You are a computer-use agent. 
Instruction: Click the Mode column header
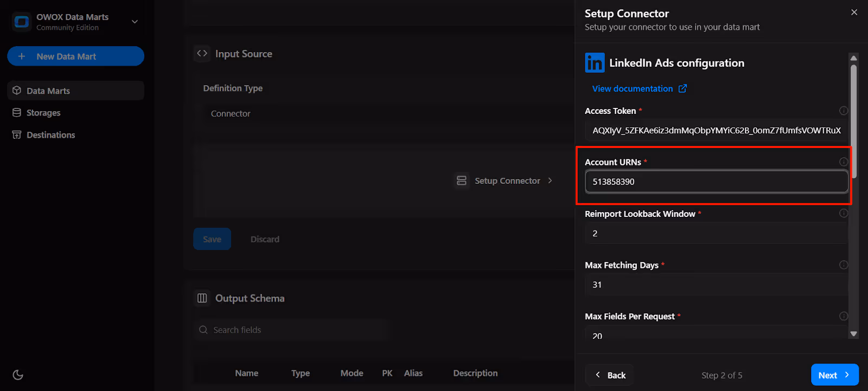[x=352, y=373]
